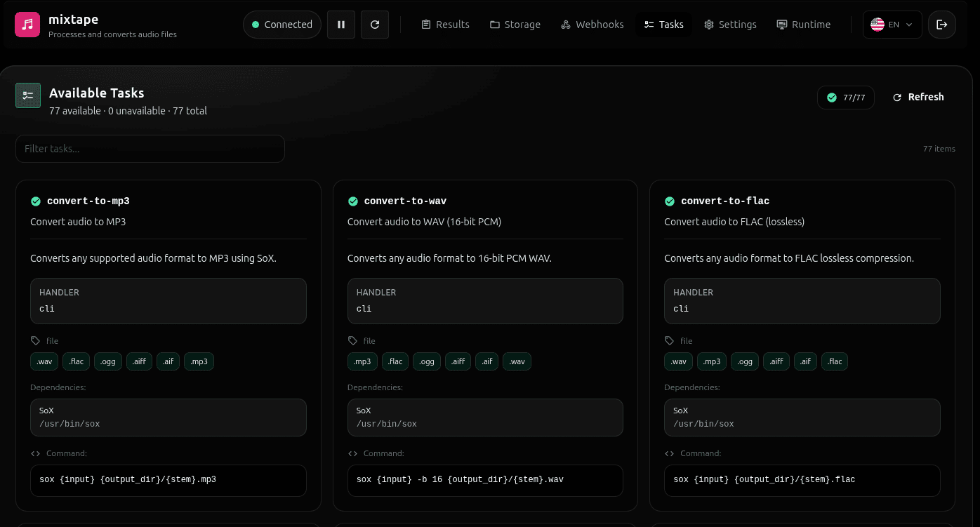Click the file tag icon in convert-to-flac
The height and width of the screenshot is (527, 980).
[x=670, y=340]
